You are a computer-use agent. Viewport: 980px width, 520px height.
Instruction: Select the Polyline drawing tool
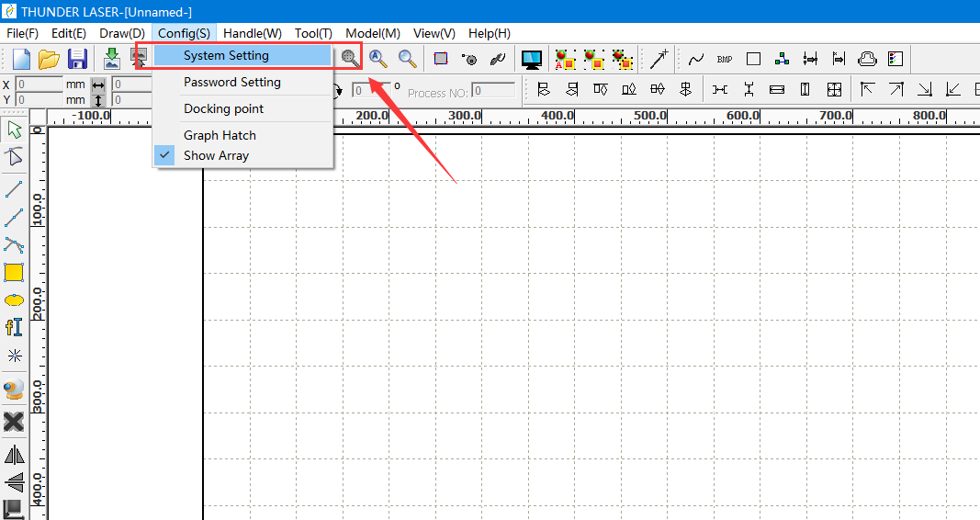(x=14, y=218)
